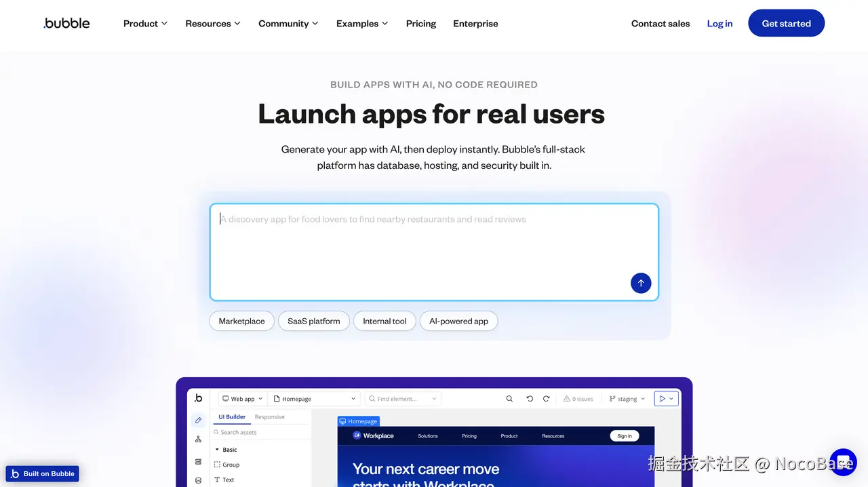Click Sign in within the Workplace preview
Screen dimensions: 868x487
point(625,436)
